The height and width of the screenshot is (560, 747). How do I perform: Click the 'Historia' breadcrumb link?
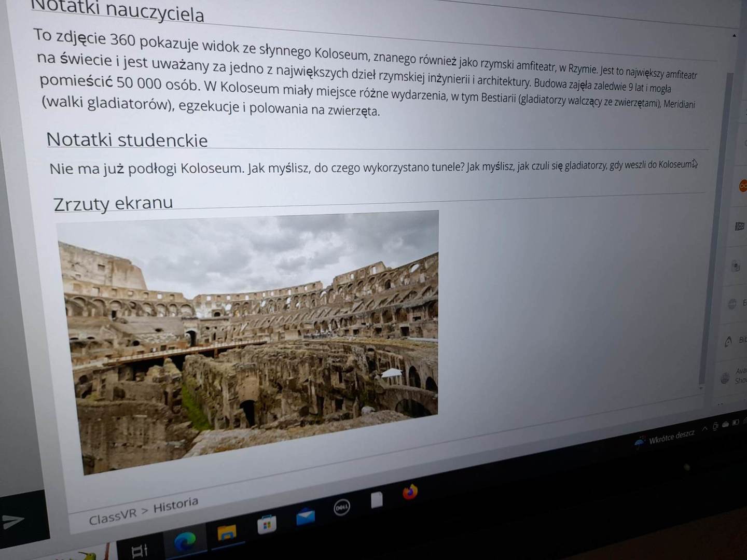175,505
